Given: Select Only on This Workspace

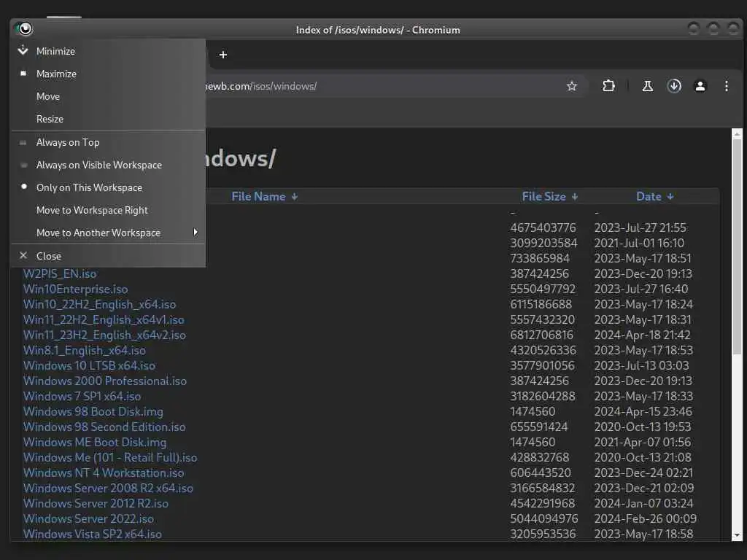Looking at the screenshot, I should point(108,187).
